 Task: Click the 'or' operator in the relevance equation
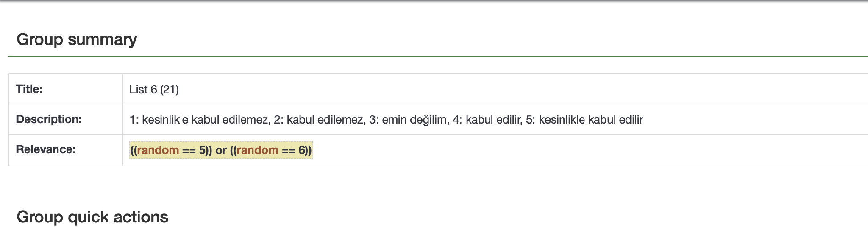(221, 150)
